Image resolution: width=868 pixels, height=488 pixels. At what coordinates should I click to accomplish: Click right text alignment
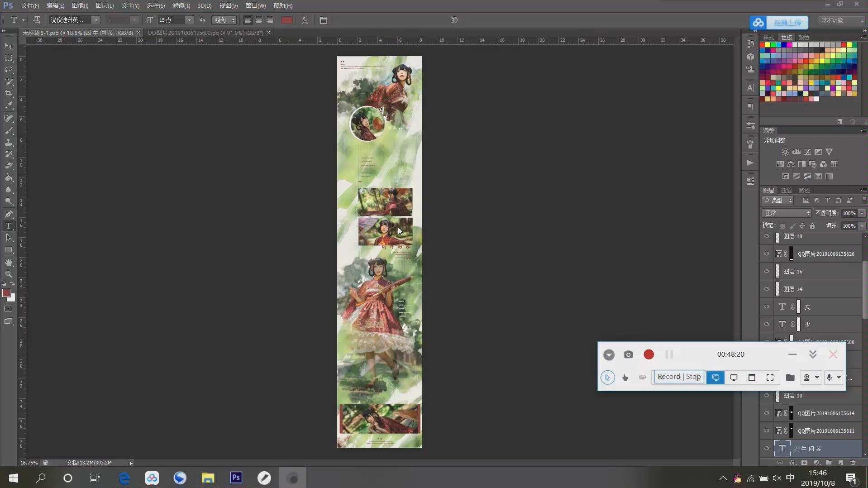270,20
